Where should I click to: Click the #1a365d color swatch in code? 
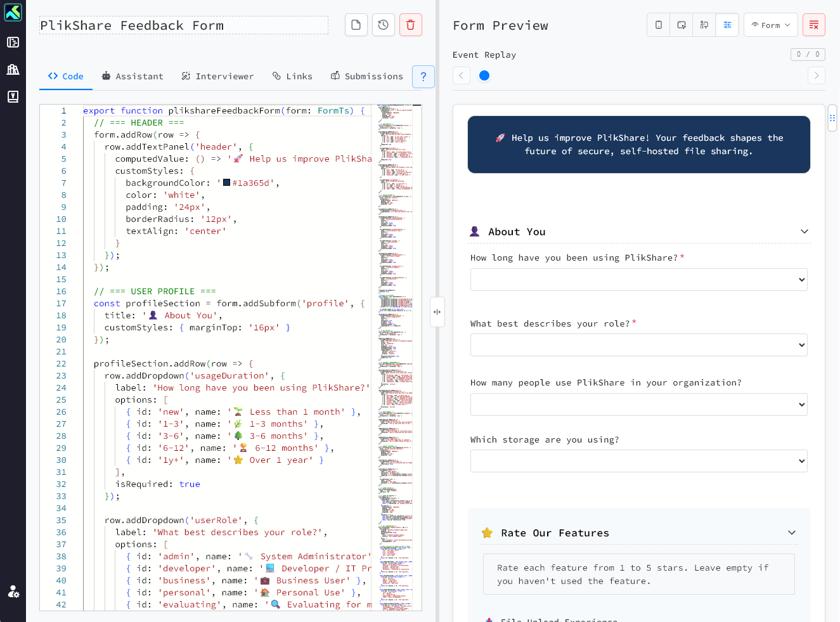coord(227,183)
